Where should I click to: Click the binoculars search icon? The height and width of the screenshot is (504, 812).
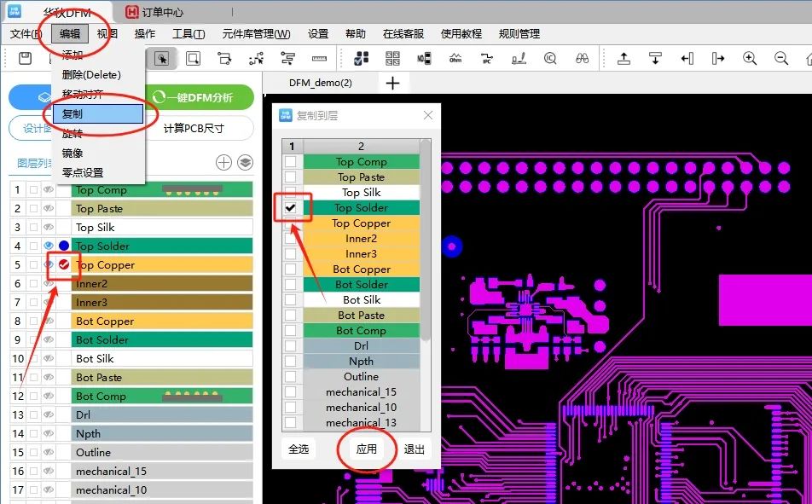point(582,59)
